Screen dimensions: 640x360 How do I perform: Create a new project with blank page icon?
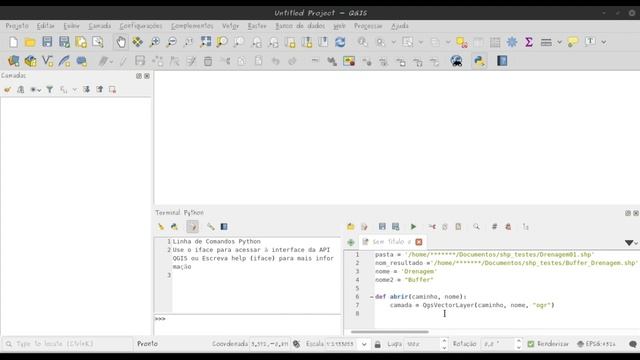[13, 42]
